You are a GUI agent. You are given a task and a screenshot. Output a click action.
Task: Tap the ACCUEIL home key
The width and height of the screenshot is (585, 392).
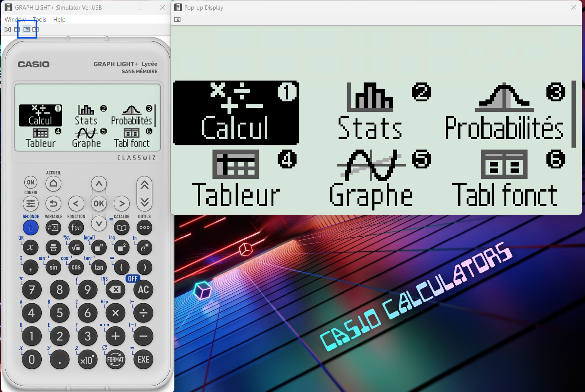[x=53, y=183]
